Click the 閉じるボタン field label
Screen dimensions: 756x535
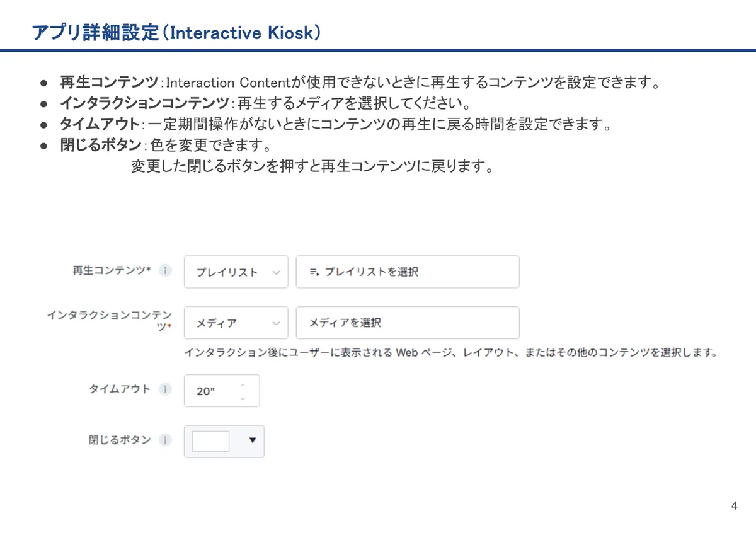120,440
